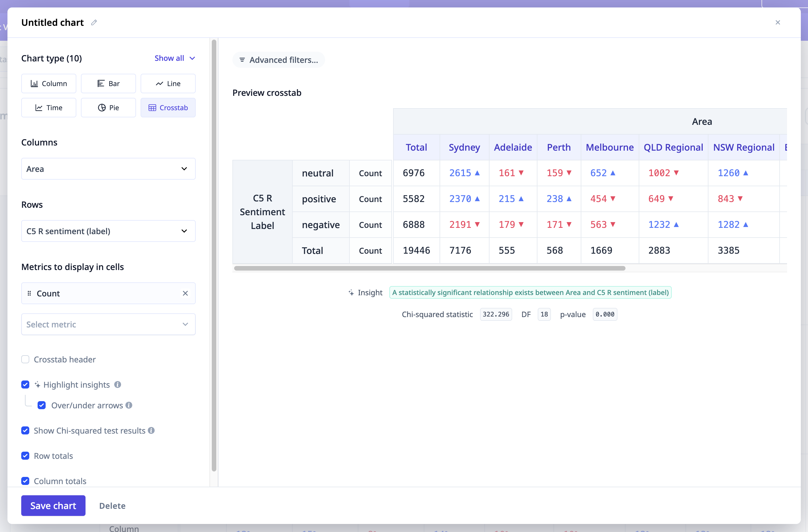Grab the drag handle on Count metric
The image size is (808, 532).
(x=29, y=293)
